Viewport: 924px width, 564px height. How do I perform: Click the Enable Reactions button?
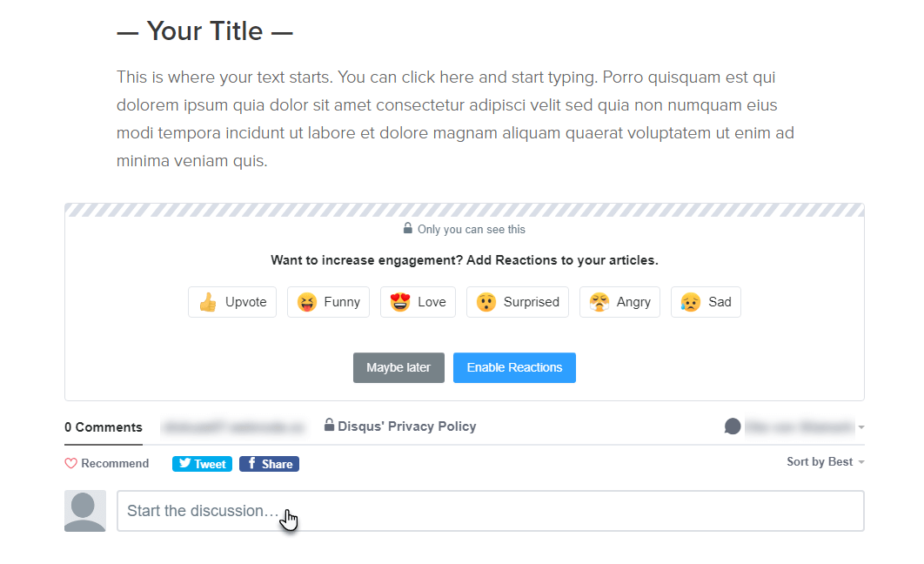point(514,367)
